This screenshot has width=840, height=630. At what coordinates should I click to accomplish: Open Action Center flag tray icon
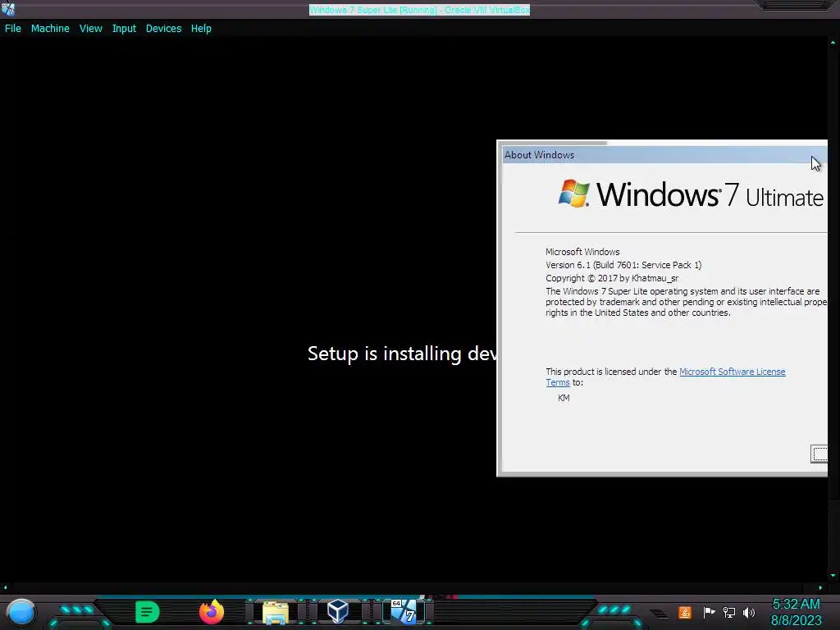click(x=709, y=612)
